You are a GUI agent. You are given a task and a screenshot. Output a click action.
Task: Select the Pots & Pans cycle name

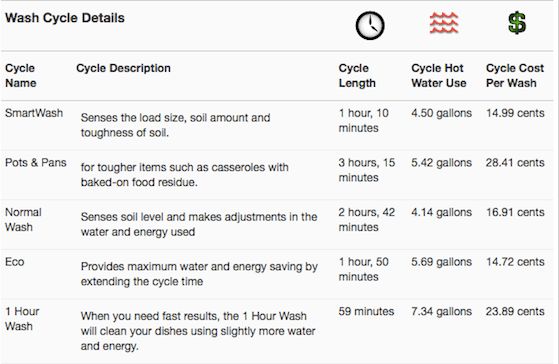(36, 163)
